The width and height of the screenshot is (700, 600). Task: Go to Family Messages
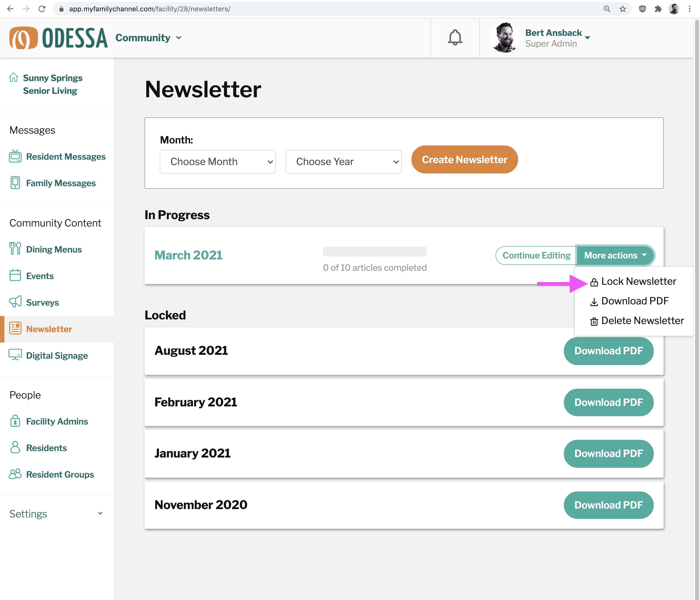61,183
